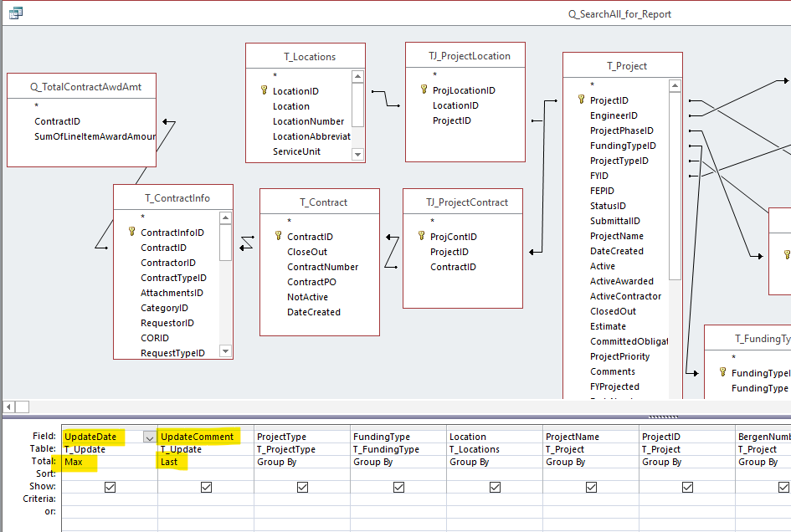Click Group By total cell under ProjectType
Image resolution: width=791 pixels, height=532 pixels.
coord(302,462)
